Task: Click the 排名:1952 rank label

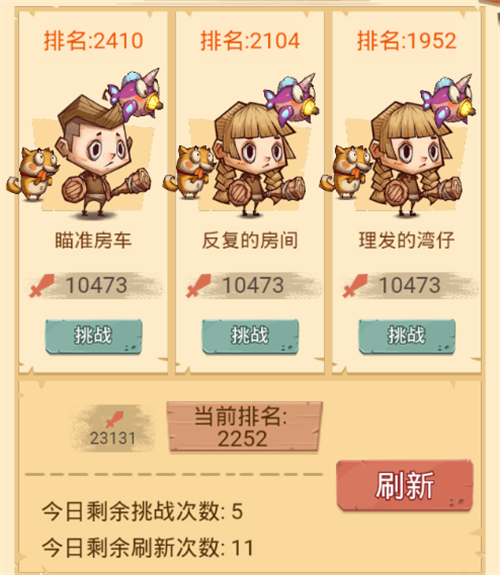Action: pos(407,40)
